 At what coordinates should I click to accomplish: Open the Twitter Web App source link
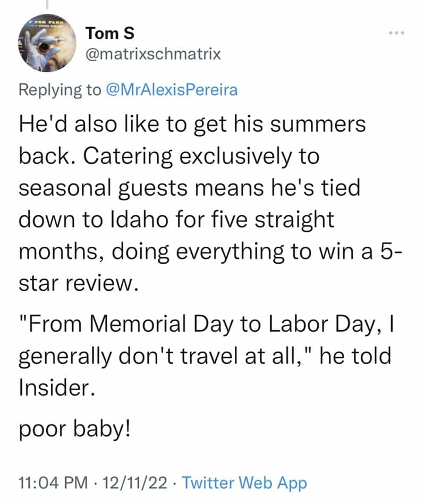pyautogui.click(x=244, y=483)
